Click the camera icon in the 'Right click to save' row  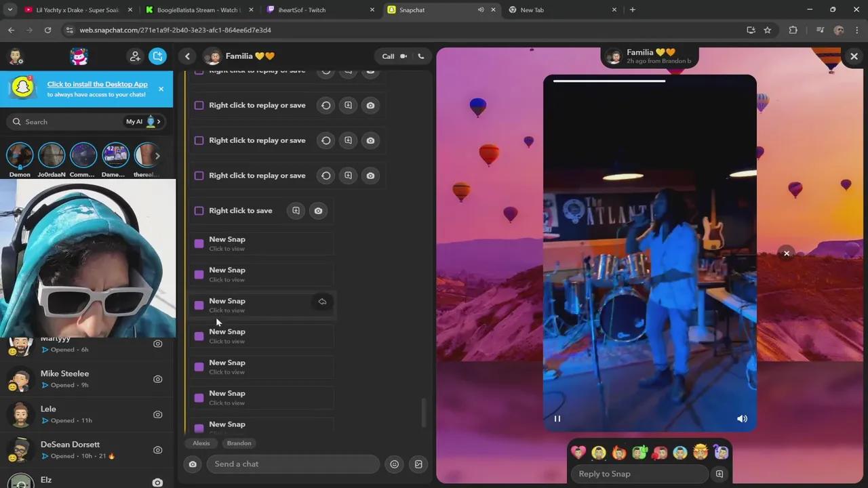tap(318, 211)
